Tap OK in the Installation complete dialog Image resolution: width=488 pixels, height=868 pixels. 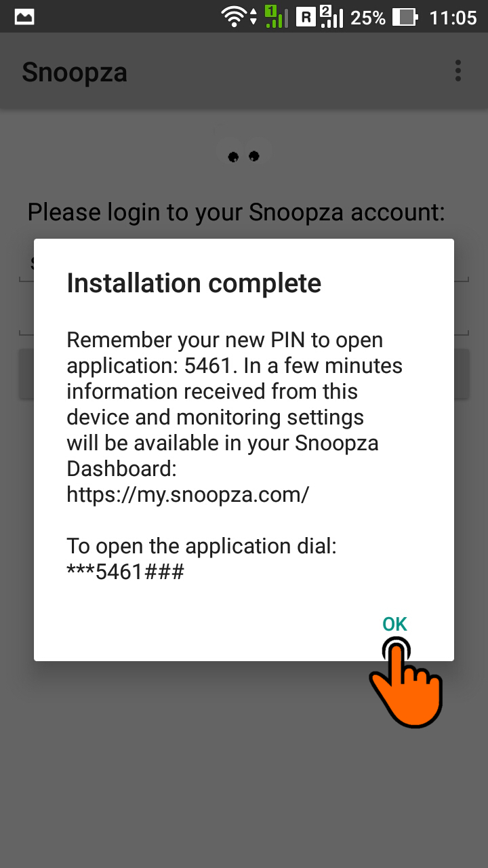[x=394, y=625]
